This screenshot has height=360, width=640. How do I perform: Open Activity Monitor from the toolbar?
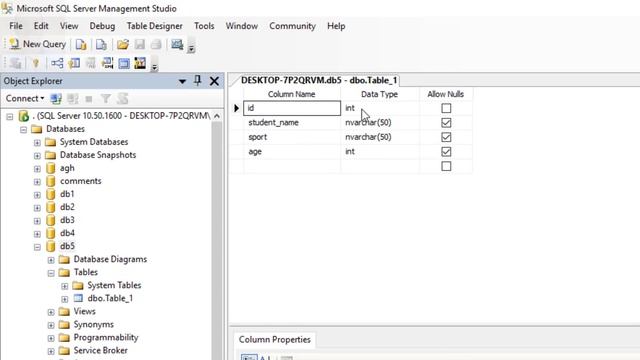click(x=177, y=44)
